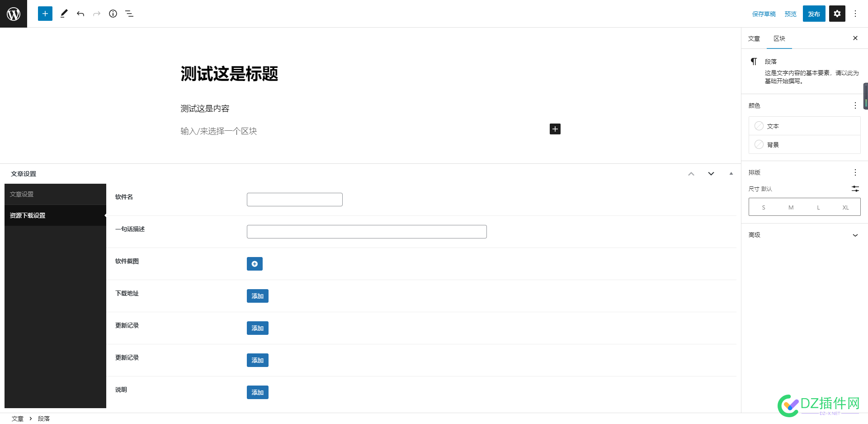The height and width of the screenshot is (424, 868).
Task: Select the dimmed 文章设置 item in the black menu
Action: (55, 194)
